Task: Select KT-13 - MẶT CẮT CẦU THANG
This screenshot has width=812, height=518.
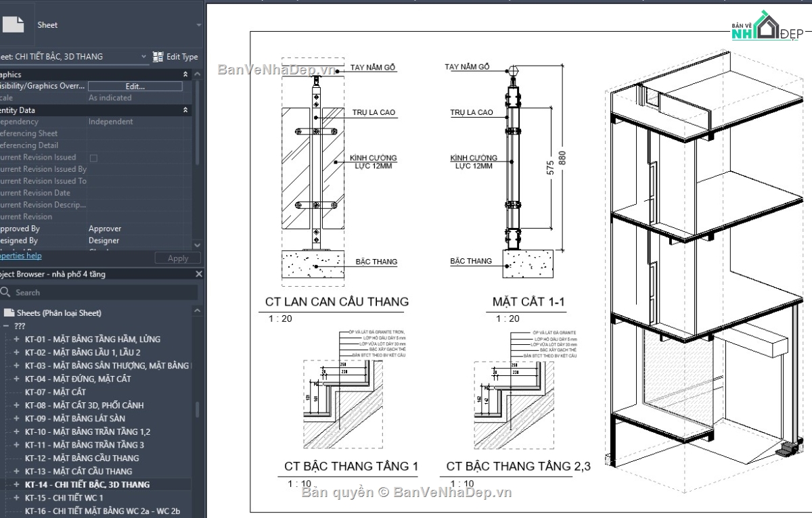Action: 78,471
